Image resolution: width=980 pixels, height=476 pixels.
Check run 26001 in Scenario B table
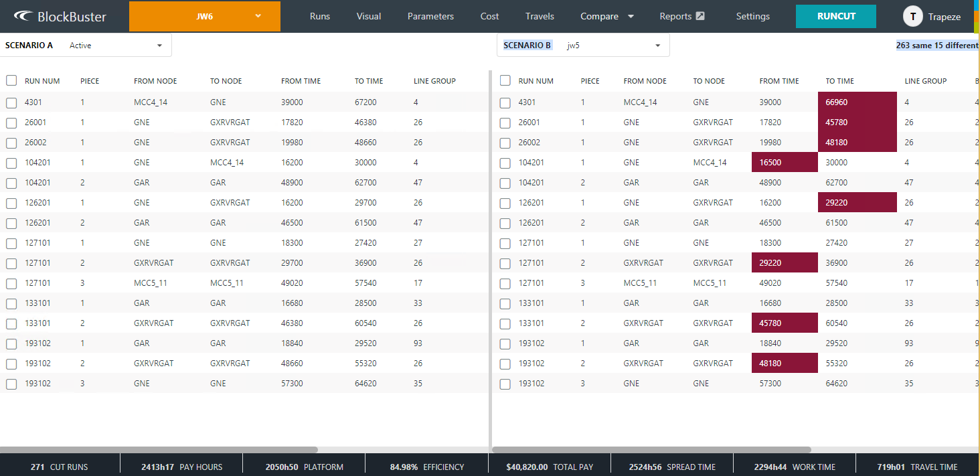(x=505, y=123)
